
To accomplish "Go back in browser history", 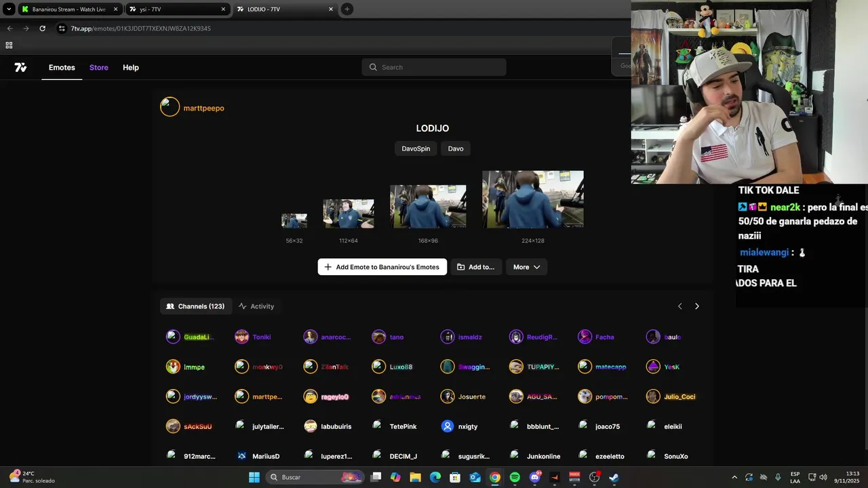I will coord(9,28).
